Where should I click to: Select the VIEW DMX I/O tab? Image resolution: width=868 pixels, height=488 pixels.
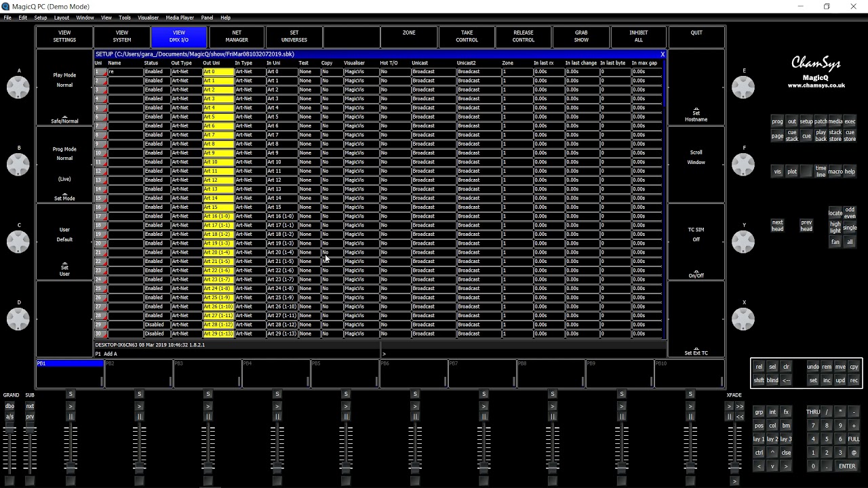coord(179,36)
